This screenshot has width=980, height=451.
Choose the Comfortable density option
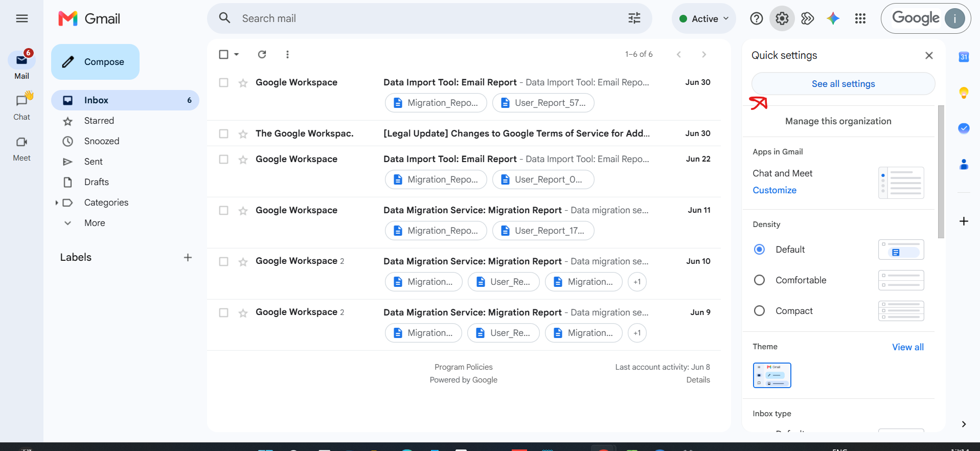pyautogui.click(x=759, y=280)
